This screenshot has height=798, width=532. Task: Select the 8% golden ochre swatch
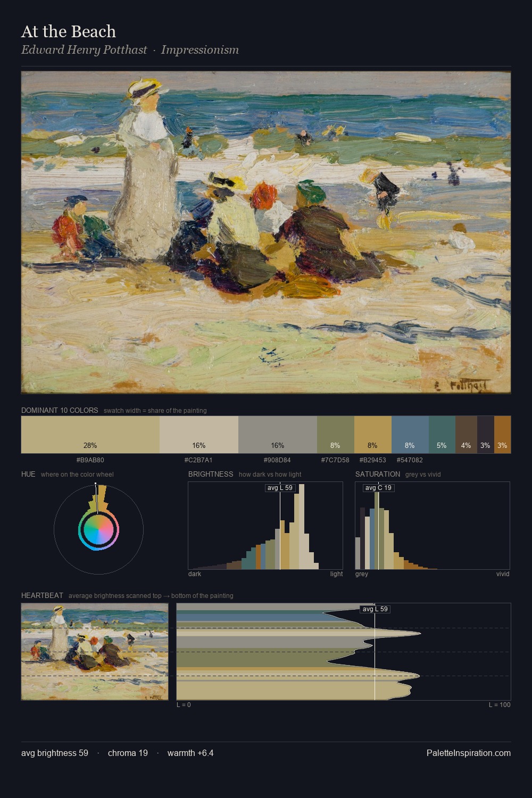(x=373, y=435)
